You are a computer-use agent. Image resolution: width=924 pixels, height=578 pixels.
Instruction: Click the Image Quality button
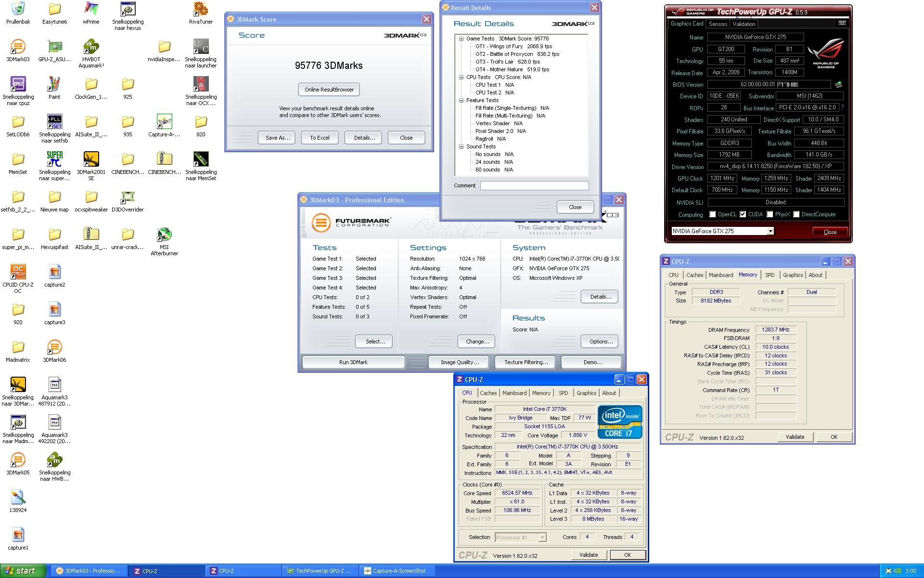[460, 362]
